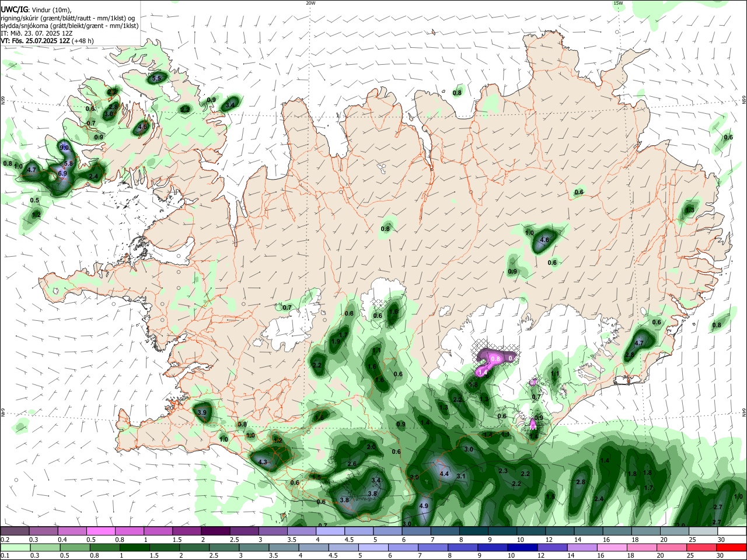
Task: Click the '4.4' precipitation value on the map
Action: coord(444,474)
